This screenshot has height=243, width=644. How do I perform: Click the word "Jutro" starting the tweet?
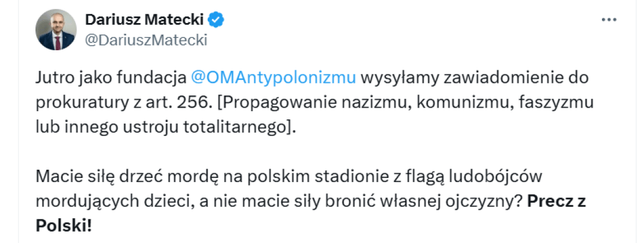[x=53, y=77]
